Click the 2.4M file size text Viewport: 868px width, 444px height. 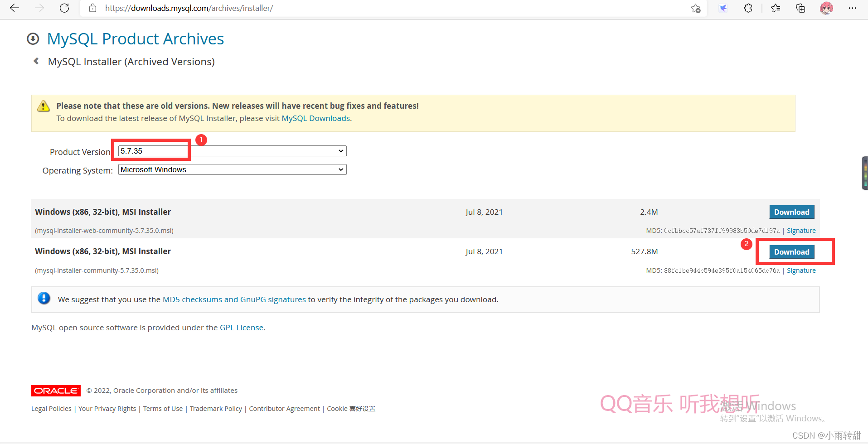click(x=649, y=212)
